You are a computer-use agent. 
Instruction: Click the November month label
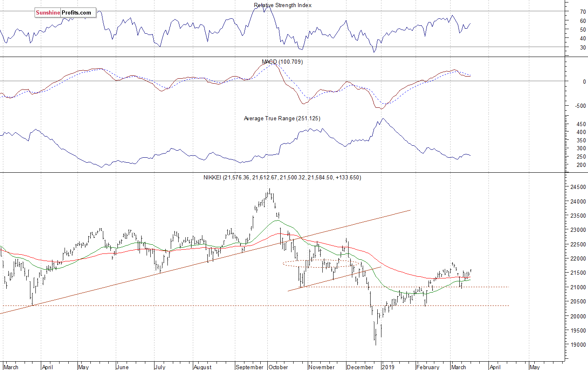point(321,367)
